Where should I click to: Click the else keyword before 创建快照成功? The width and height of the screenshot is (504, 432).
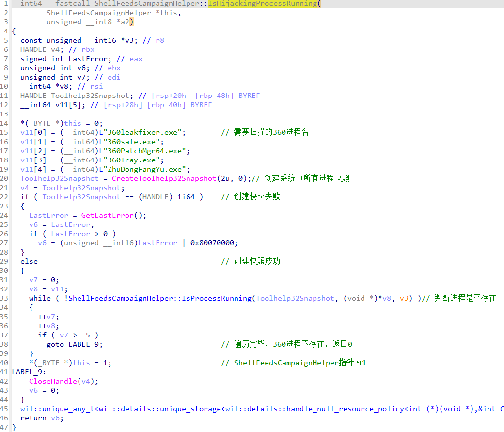tap(29, 261)
